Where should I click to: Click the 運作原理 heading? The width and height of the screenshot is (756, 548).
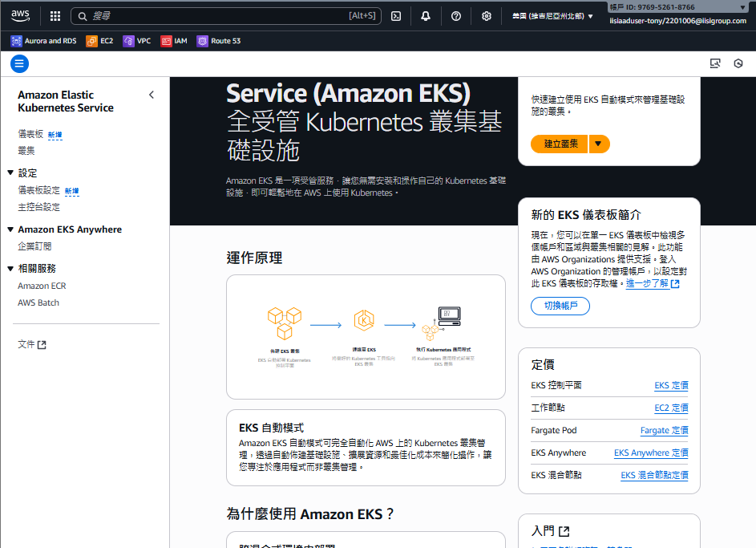click(x=254, y=258)
